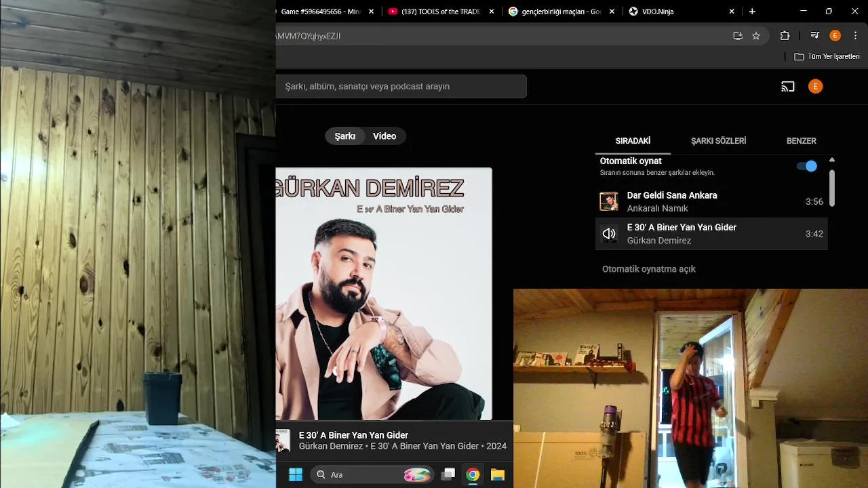Image resolution: width=868 pixels, height=488 pixels.
Task: Click the queue scrollbar up arrow
Action: (832, 161)
